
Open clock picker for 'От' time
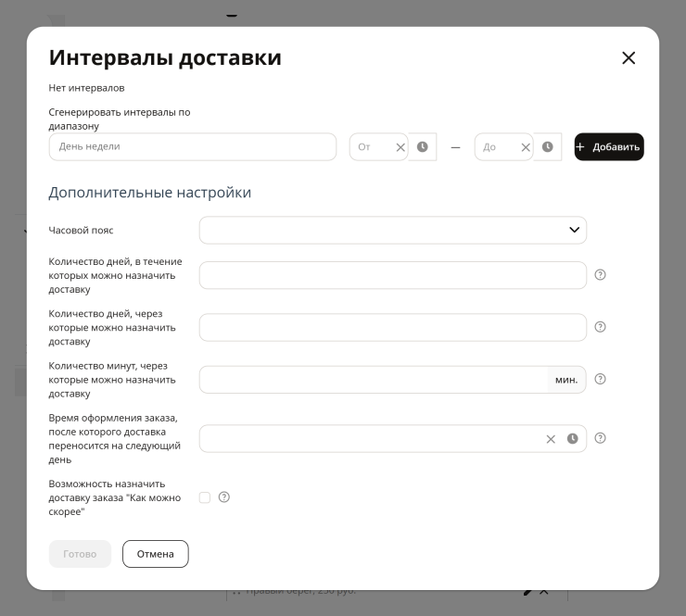coord(422,147)
